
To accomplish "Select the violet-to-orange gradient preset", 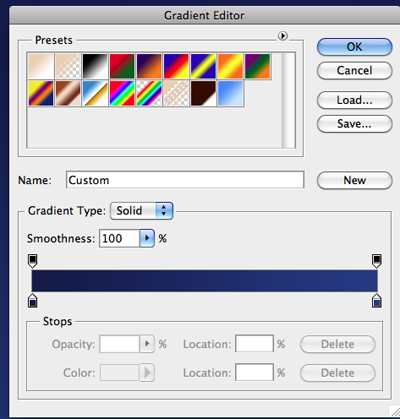I will tap(149, 66).
